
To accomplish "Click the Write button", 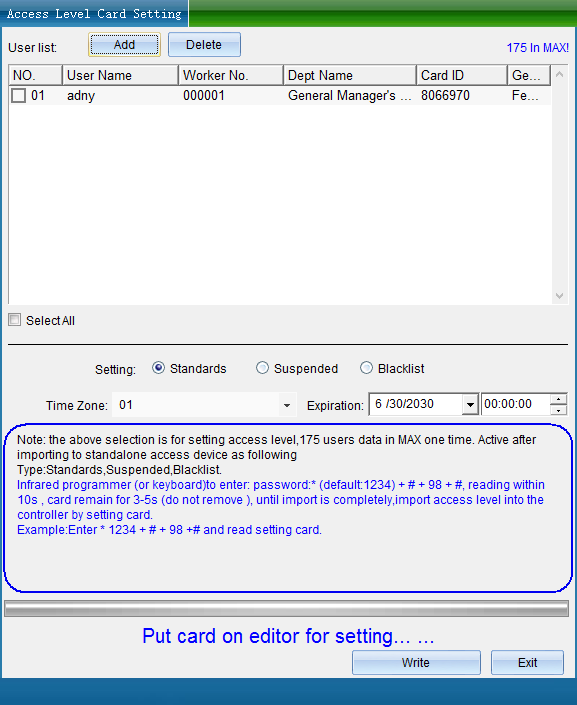I will 416,662.
